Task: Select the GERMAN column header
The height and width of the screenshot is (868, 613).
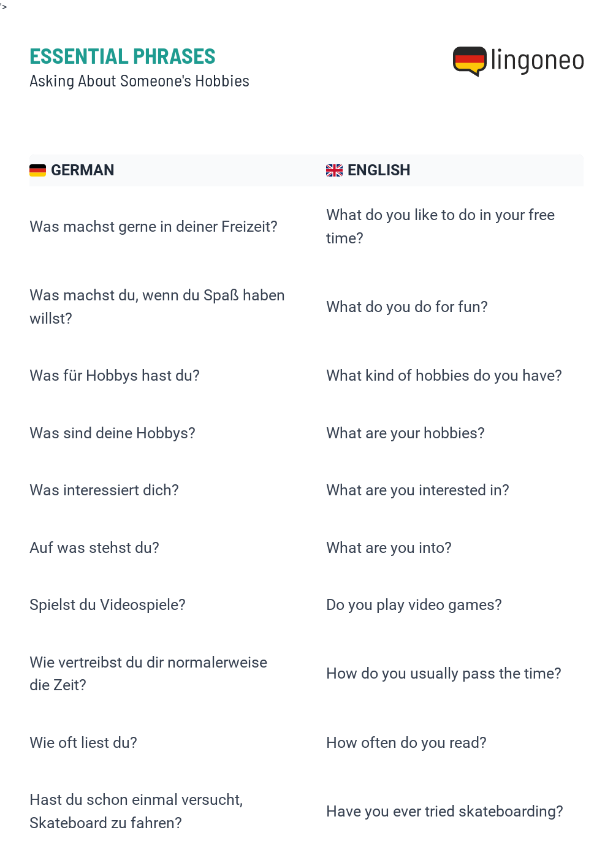Action: pos(82,170)
